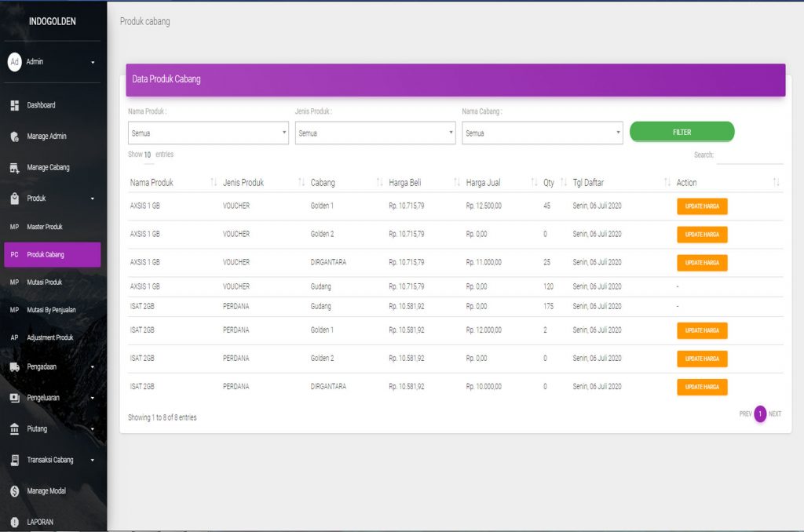Viewport: 804px width, 532px height.
Task: Open the Nama Produk dropdown
Action: 208,133
